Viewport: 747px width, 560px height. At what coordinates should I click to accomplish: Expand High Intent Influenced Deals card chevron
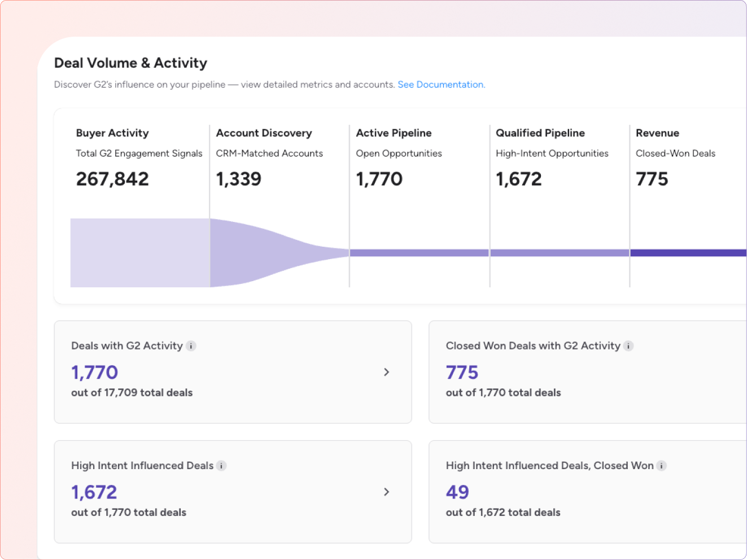tap(386, 492)
